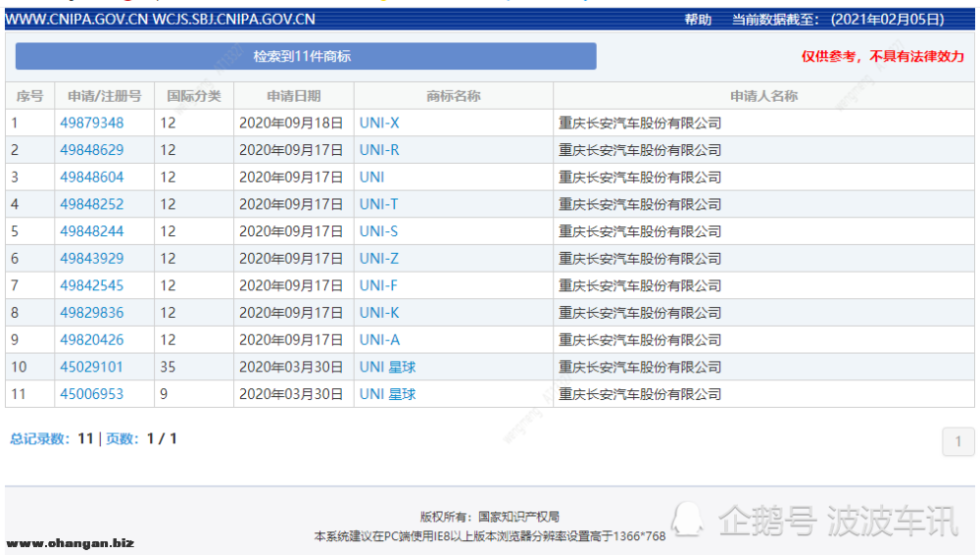Open registration number 49848629
Viewport: 980px width, 555px height.
(92, 150)
